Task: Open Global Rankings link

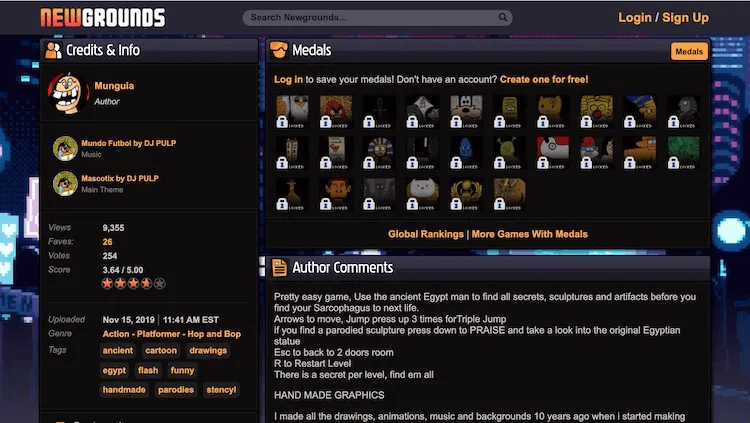Action: (x=426, y=234)
